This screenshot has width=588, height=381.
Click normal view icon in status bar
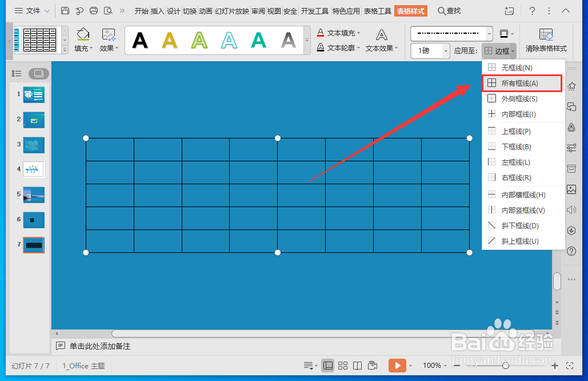pos(328,366)
